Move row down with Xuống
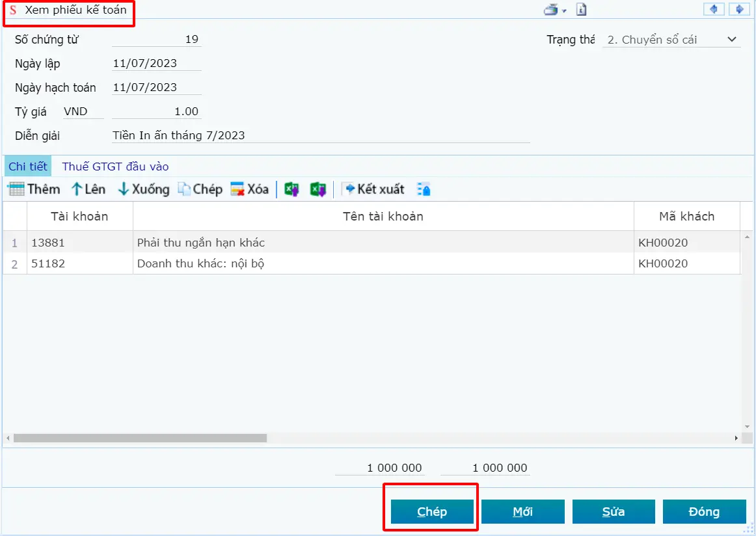 tap(143, 189)
